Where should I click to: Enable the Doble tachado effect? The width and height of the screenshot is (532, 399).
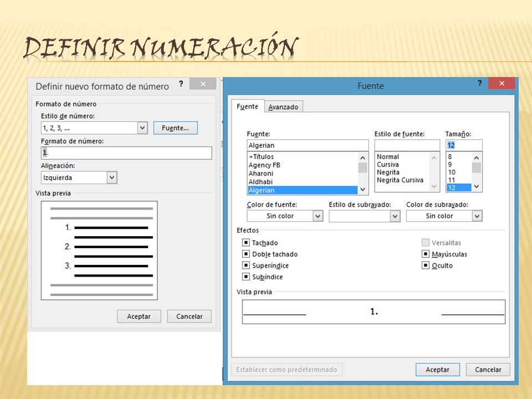click(246, 254)
